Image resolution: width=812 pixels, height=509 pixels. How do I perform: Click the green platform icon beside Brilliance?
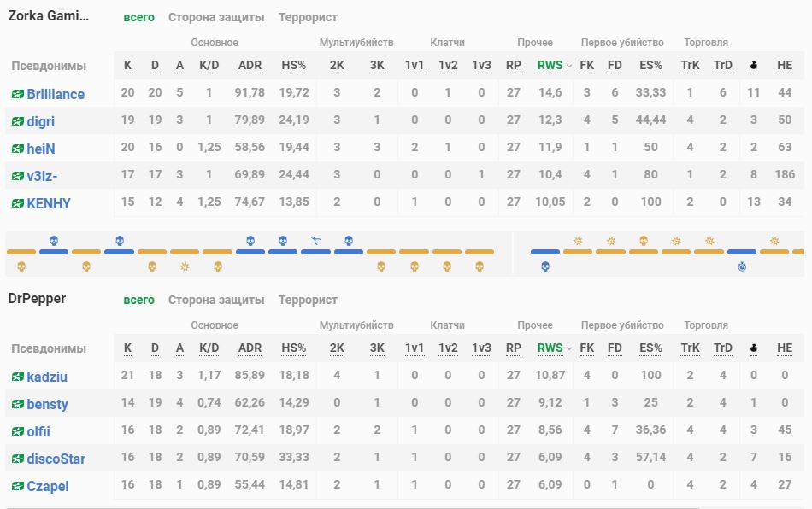pyautogui.click(x=17, y=94)
